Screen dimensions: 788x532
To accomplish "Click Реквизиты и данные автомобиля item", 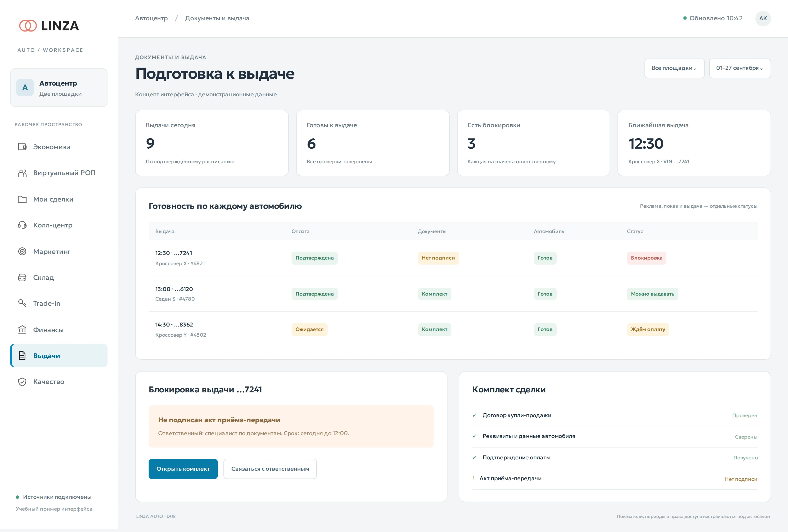I will (615, 436).
